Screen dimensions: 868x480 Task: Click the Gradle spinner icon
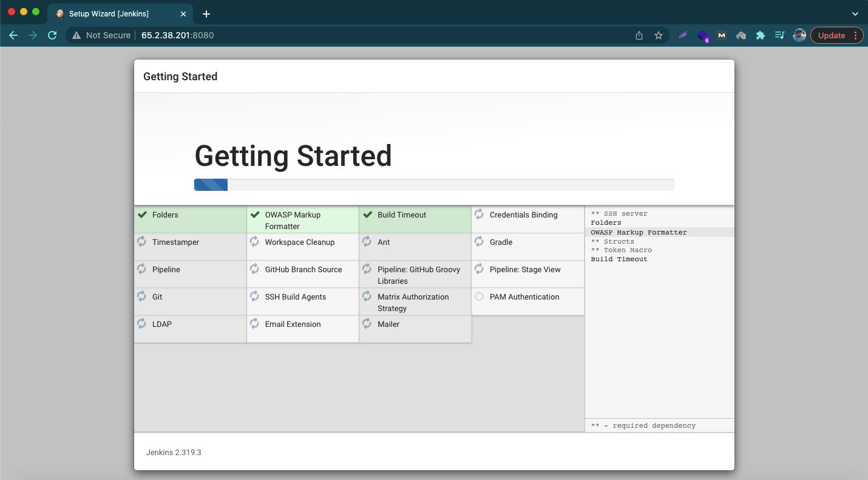pos(479,242)
